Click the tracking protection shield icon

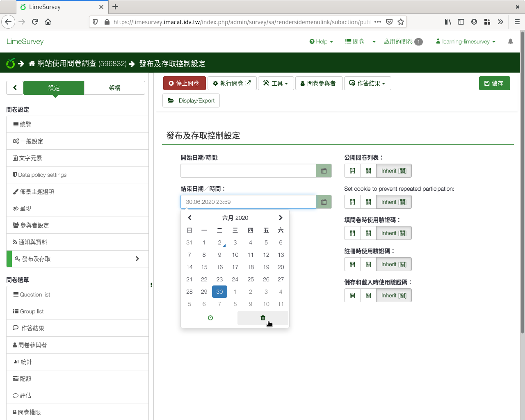[95, 22]
